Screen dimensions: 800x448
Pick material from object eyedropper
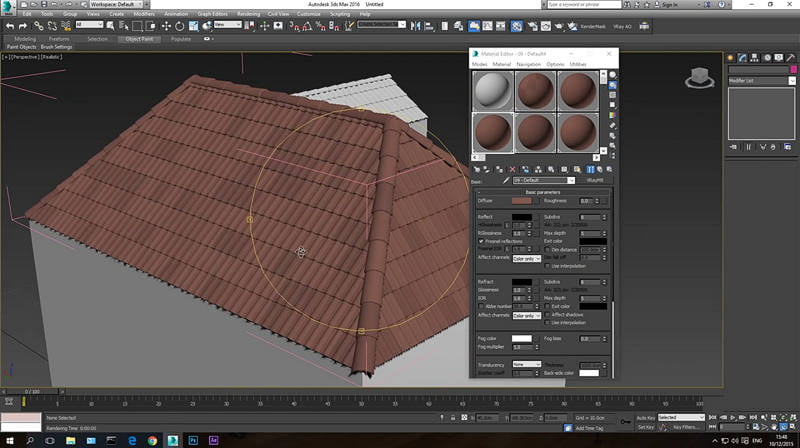[504, 181]
